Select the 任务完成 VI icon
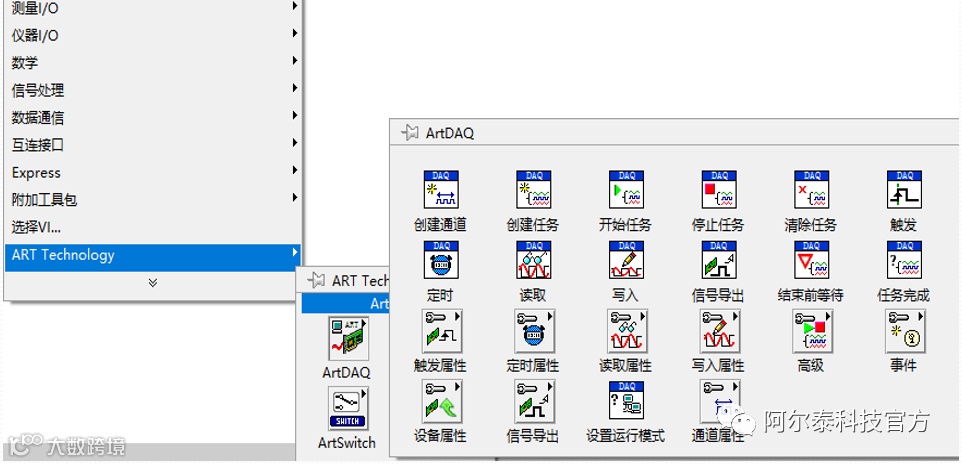Screen dimensions: 962x464 [904, 260]
